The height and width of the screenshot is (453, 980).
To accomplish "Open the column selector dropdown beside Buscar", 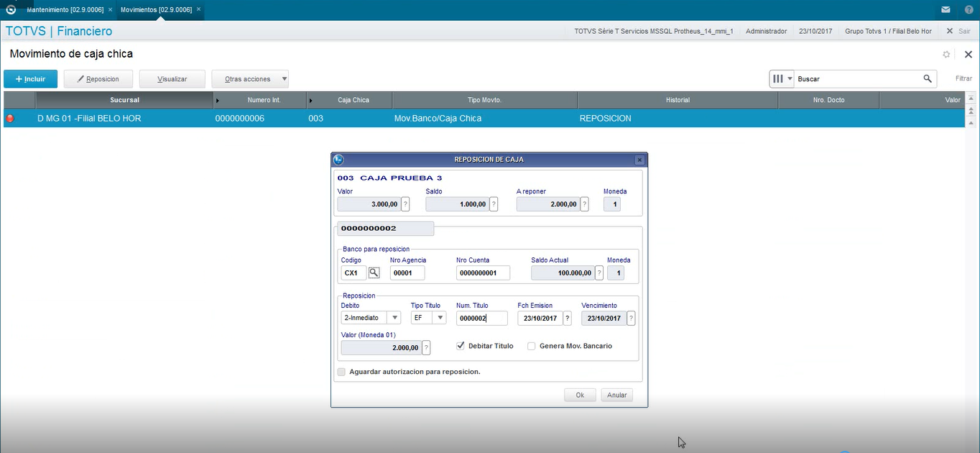I will pyautogui.click(x=790, y=79).
